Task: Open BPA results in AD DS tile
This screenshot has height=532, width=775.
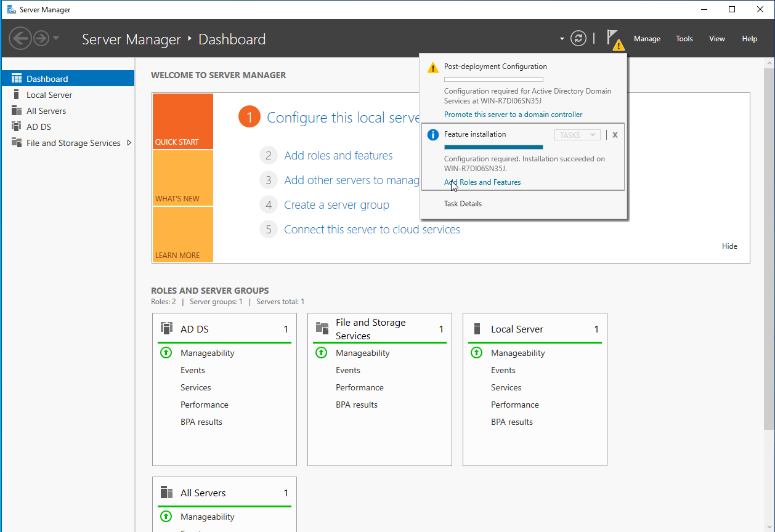Action: pyautogui.click(x=201, y=422)
